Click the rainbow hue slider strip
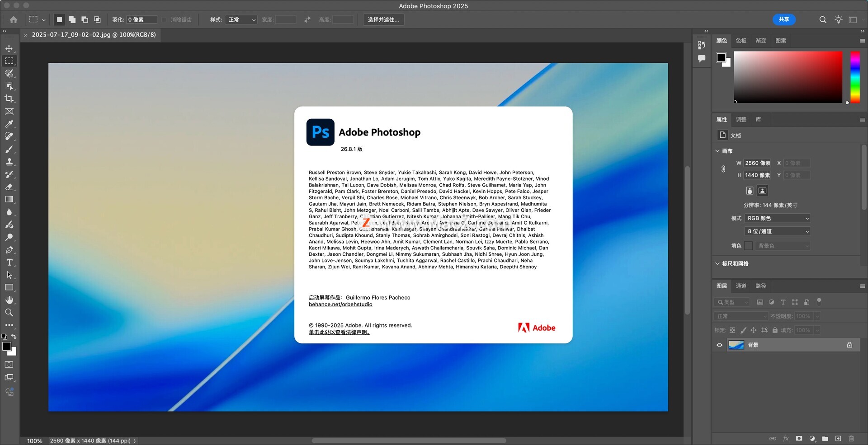The height and width of the screenshot is (445, 868). [x=855, y=77]
